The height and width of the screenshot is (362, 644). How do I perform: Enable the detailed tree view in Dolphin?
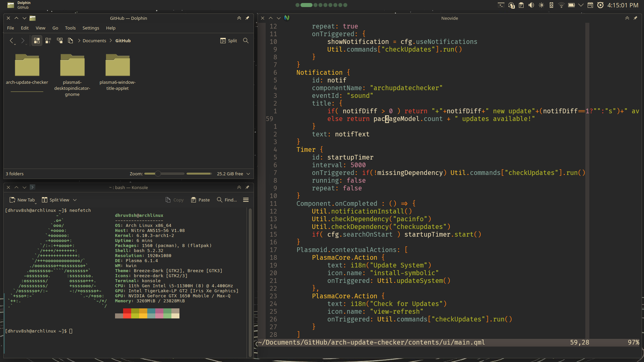click(60, 41)
